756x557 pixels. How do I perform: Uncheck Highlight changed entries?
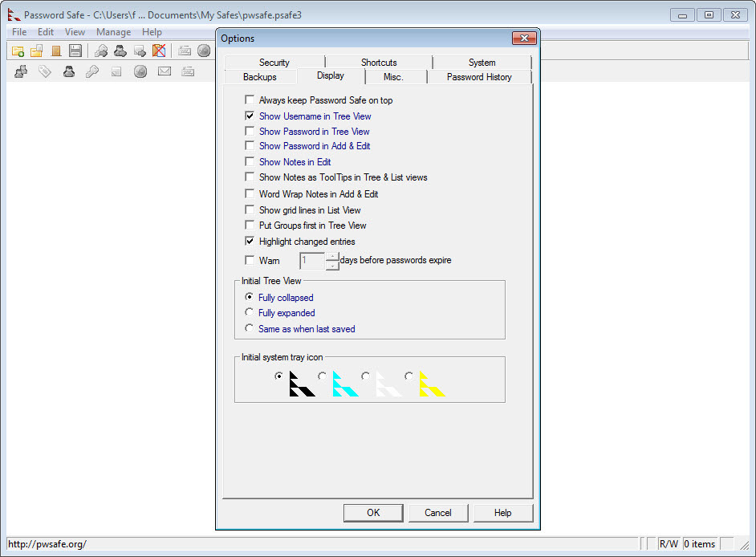pyautogui.click(x=250, y=241)
